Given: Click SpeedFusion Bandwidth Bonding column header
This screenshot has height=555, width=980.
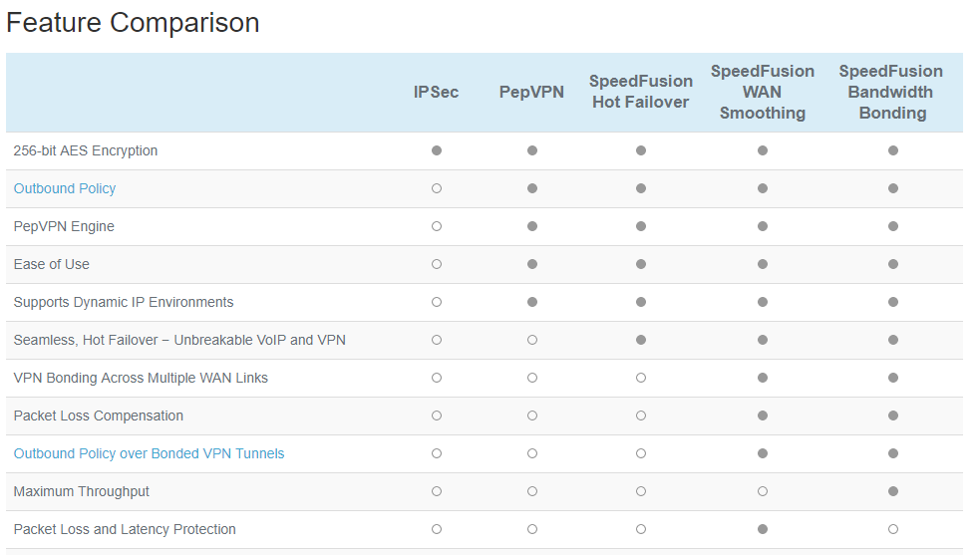Looking at the screenshot, I should point(892,92).
